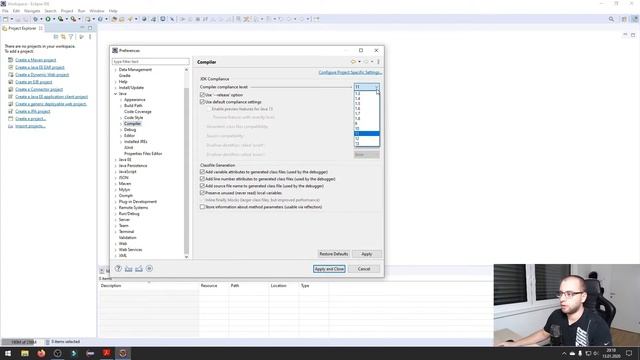Click the Debug bug icon in Eclipse toolbar
Screen dimensions: 640x360
pos(36,19)
